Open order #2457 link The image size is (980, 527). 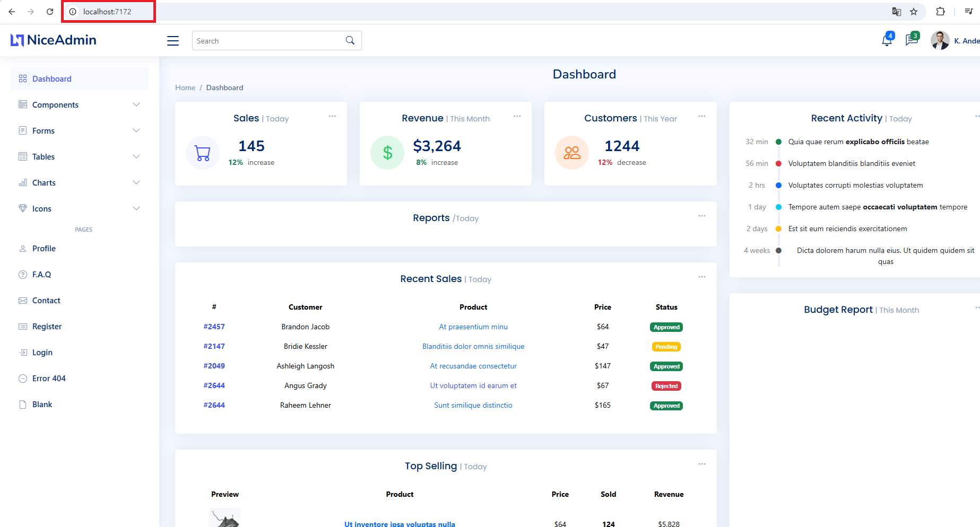point(214,327)
